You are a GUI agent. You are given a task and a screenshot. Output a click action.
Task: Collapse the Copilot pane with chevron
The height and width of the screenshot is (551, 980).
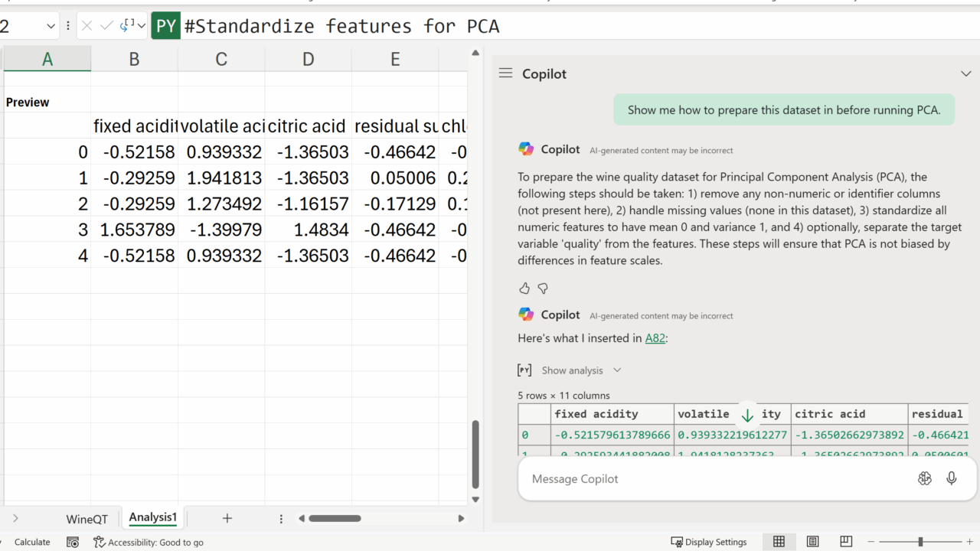click(x=965, y=73)
